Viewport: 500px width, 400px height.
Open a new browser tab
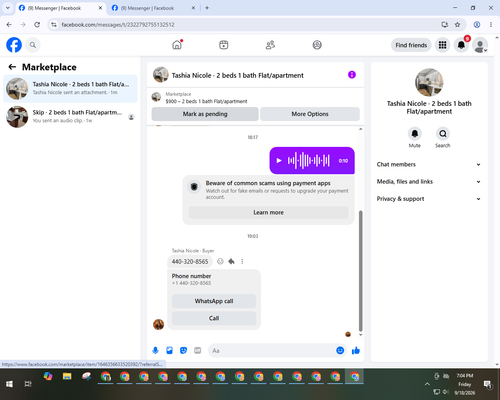click(x=207, y=8)
